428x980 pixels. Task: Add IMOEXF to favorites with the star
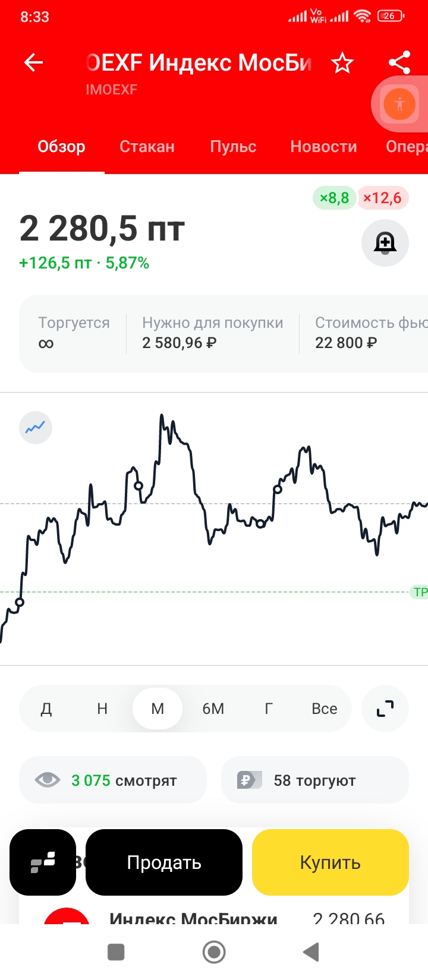(x=342, y=62)
